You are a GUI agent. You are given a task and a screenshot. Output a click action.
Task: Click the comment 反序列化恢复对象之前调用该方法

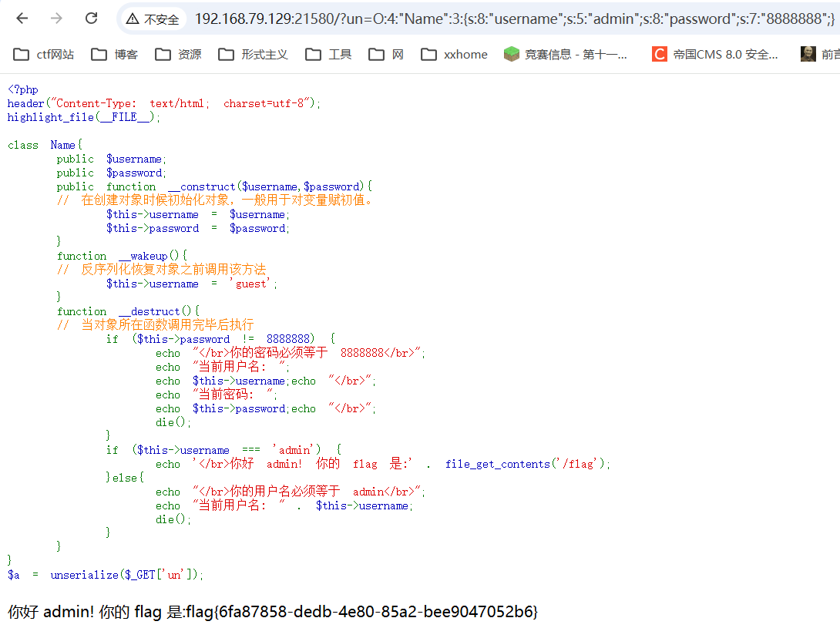point(161,269)
